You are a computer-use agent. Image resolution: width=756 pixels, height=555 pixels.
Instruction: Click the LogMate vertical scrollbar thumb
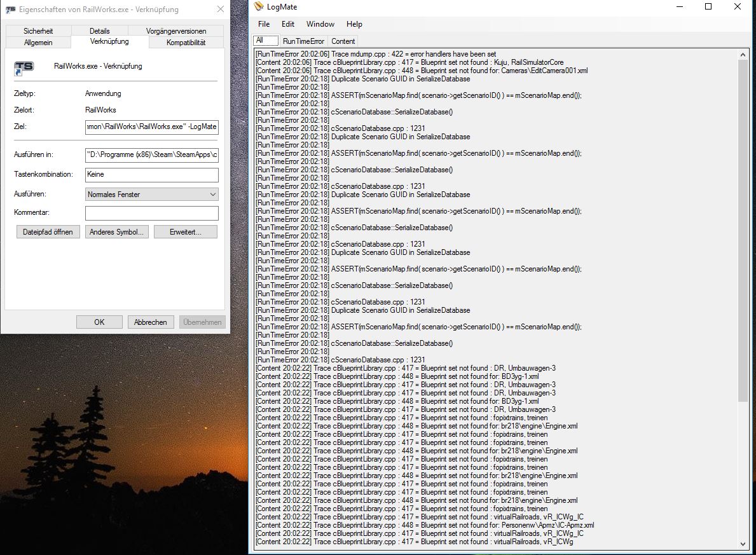click(x=743, y=231)
